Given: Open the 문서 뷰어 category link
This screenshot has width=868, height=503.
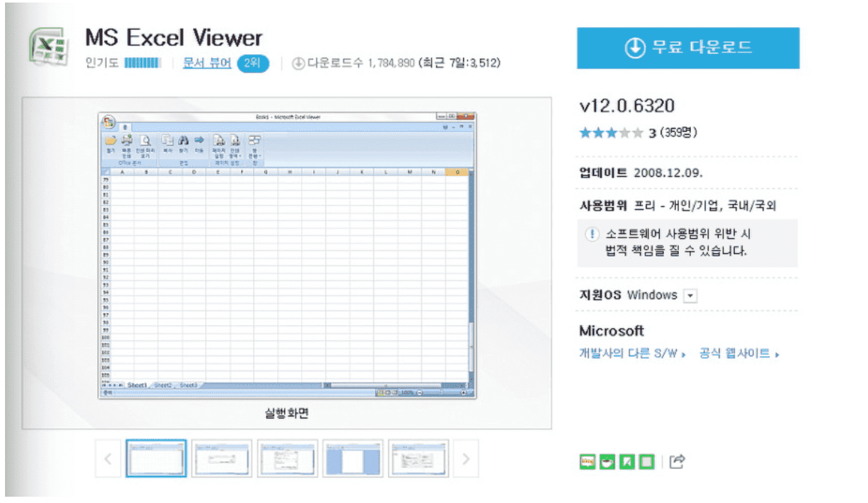Looking at the screenshot, I should click(207, 63).
